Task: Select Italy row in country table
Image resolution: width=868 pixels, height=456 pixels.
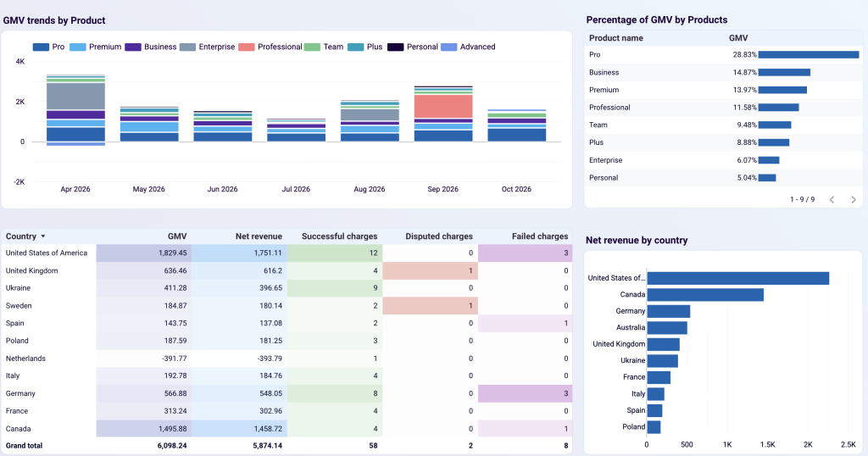Action: coord(287,375)
